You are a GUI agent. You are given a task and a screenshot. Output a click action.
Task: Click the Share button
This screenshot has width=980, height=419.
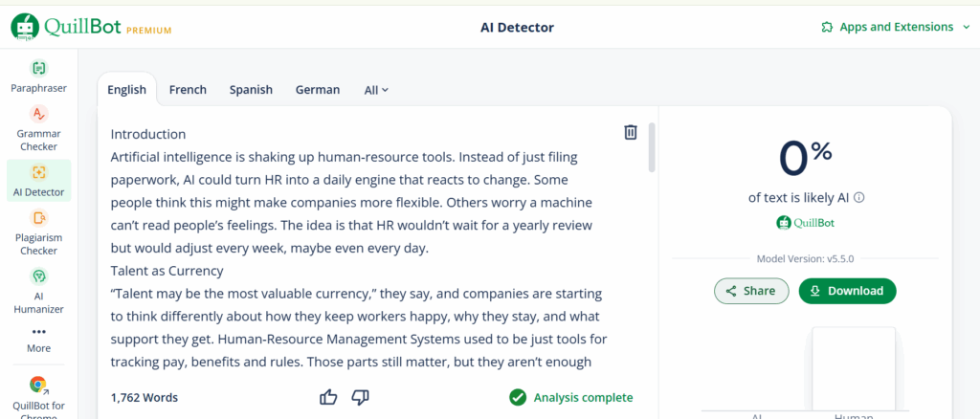click(751, 291)
